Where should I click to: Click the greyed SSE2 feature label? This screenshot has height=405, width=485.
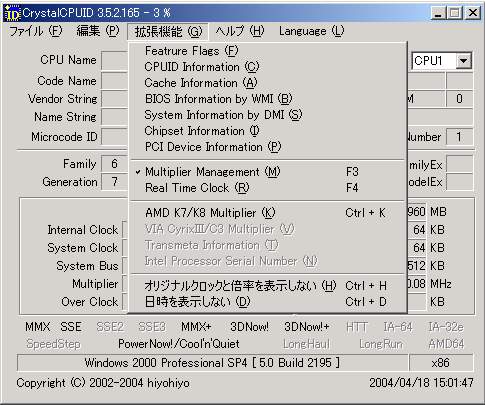click(x=110, y=327)
